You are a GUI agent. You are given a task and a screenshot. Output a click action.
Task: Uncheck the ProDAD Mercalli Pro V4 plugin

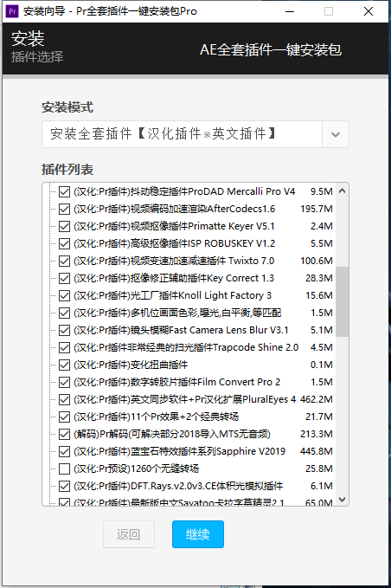64,191
